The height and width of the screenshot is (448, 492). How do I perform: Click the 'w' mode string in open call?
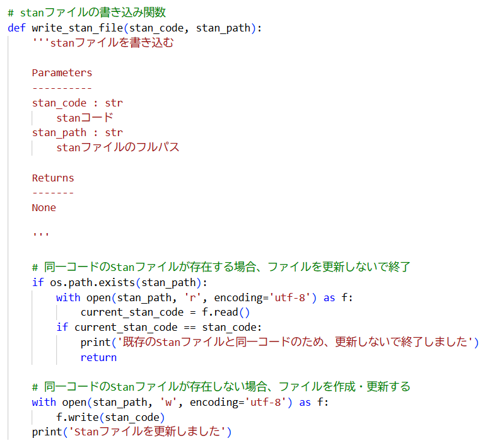point(168,402)
